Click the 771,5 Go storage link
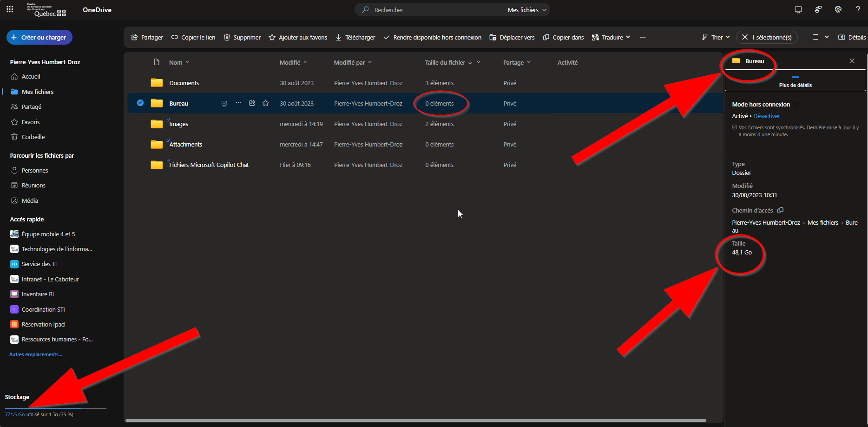The width and height of the screenshot is (868, 427). pyautogui.click(x=15, y=414)
